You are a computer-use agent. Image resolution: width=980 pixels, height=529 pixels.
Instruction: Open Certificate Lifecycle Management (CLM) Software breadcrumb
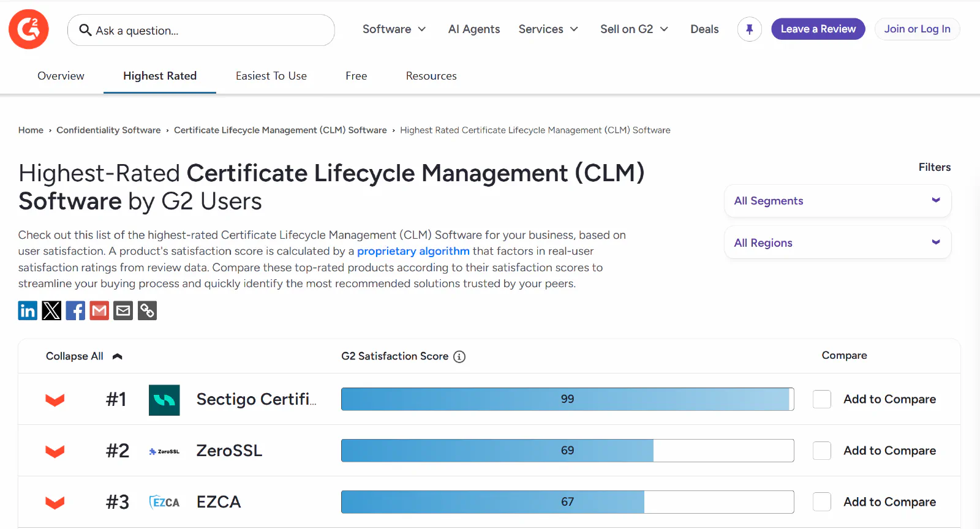click(x=281, y=130)
